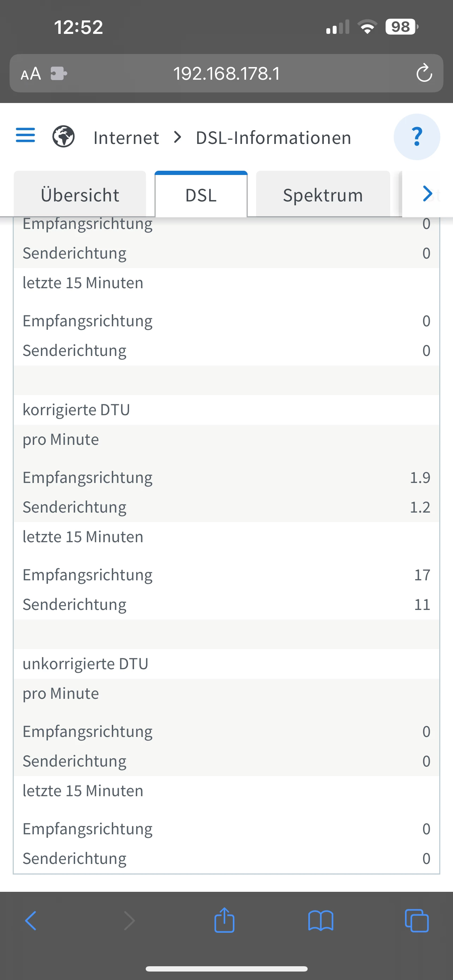Image resolution: width=453 pixels, height=980 pixels.
Task: Open the AA text size menu
Action: click(31, 74)
